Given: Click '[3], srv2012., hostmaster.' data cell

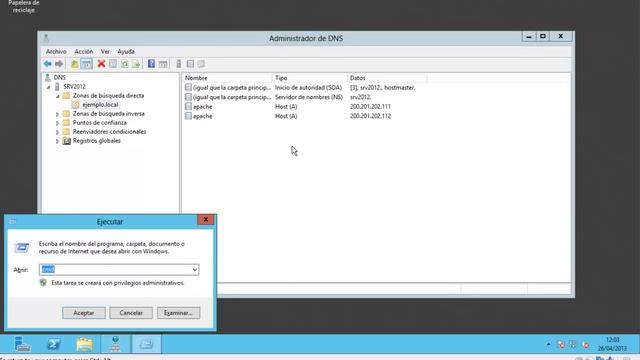Looking at the screenshot, I should (x=382, y=87).
